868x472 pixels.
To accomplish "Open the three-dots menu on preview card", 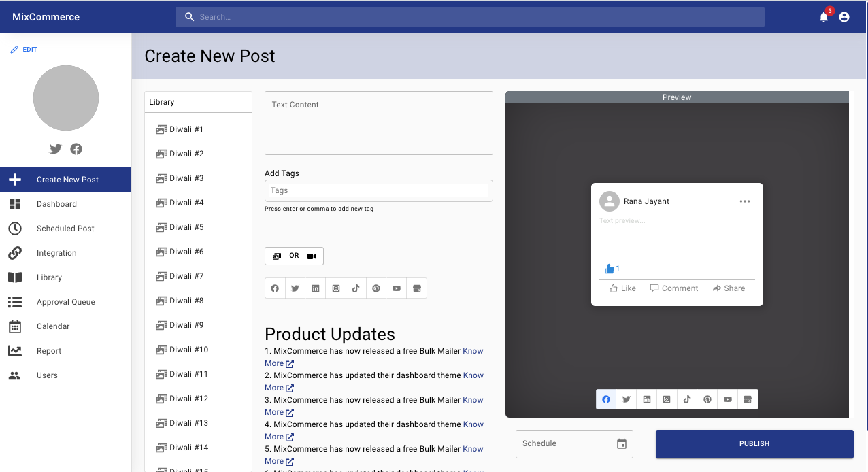I will pyautogui.click(x=745, y=201).
